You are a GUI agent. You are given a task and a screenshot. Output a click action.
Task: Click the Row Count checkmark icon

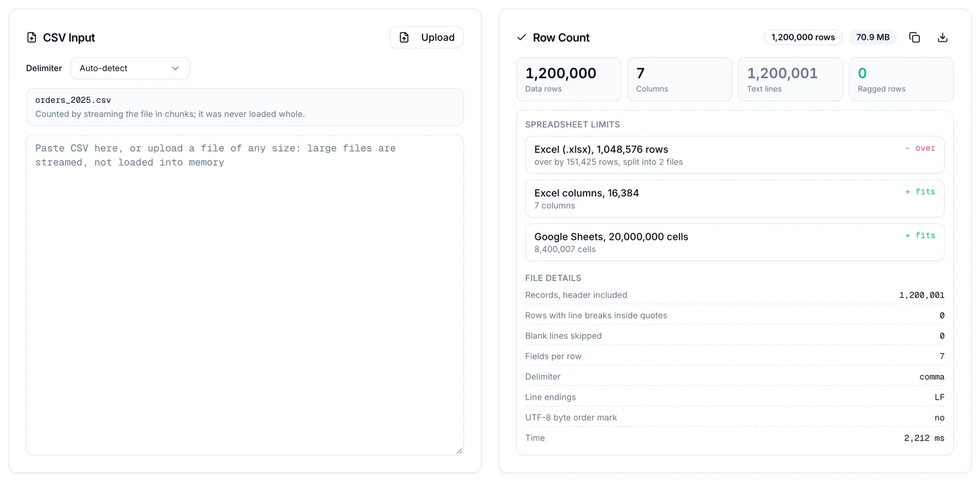point(522,37)
